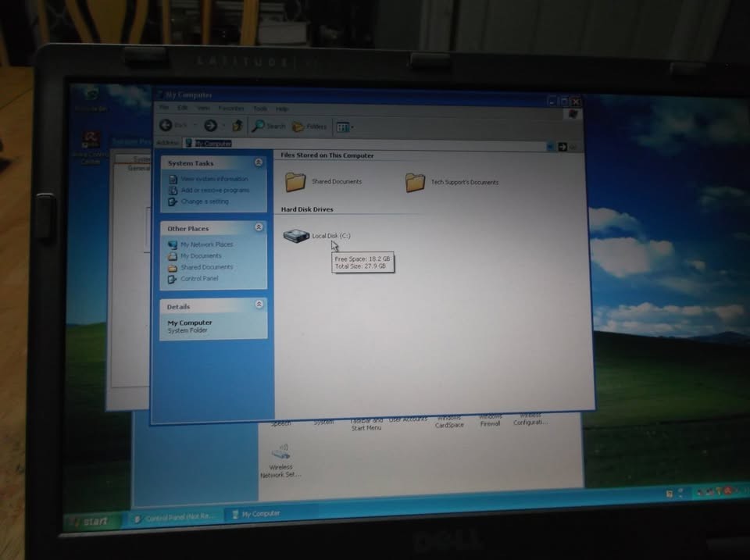Collapse the Details panel

click(259, 304)
